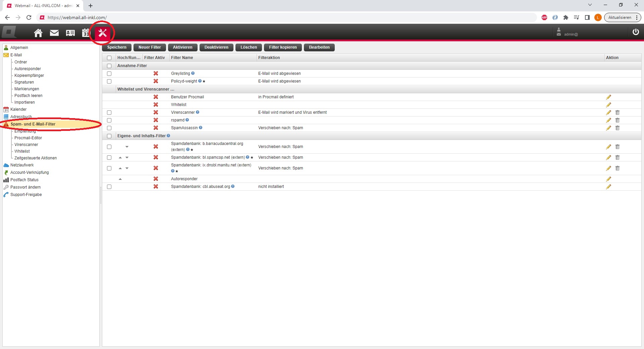Screen dimensions: 644x349
Task: Move bl.spamcop.net filter down with arrow
Action: click(x=127, y=157)
